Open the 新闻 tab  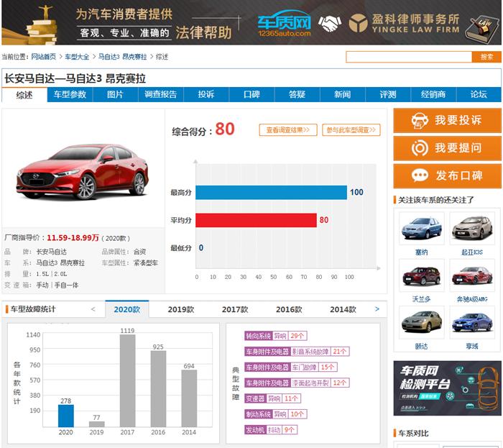coord(343,94)
